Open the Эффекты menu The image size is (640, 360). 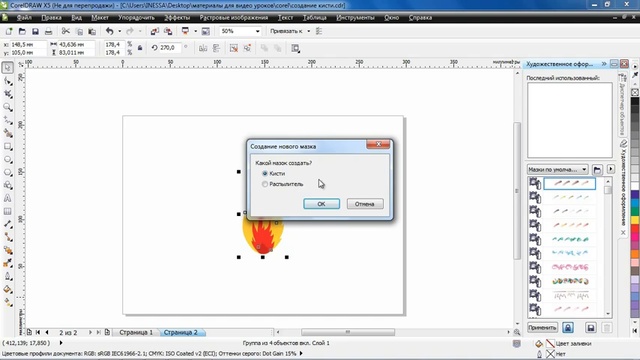[x=177, y=18]
